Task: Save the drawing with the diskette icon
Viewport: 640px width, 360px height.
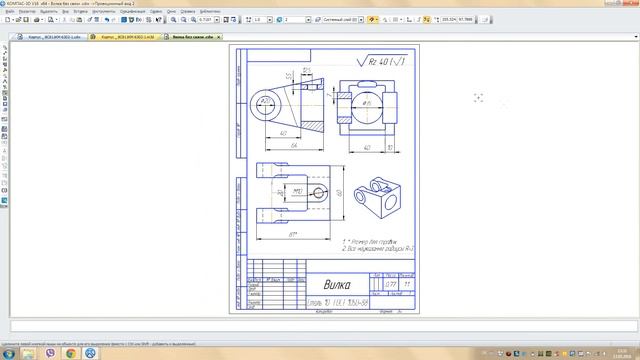Action: (x=26, y=20)
